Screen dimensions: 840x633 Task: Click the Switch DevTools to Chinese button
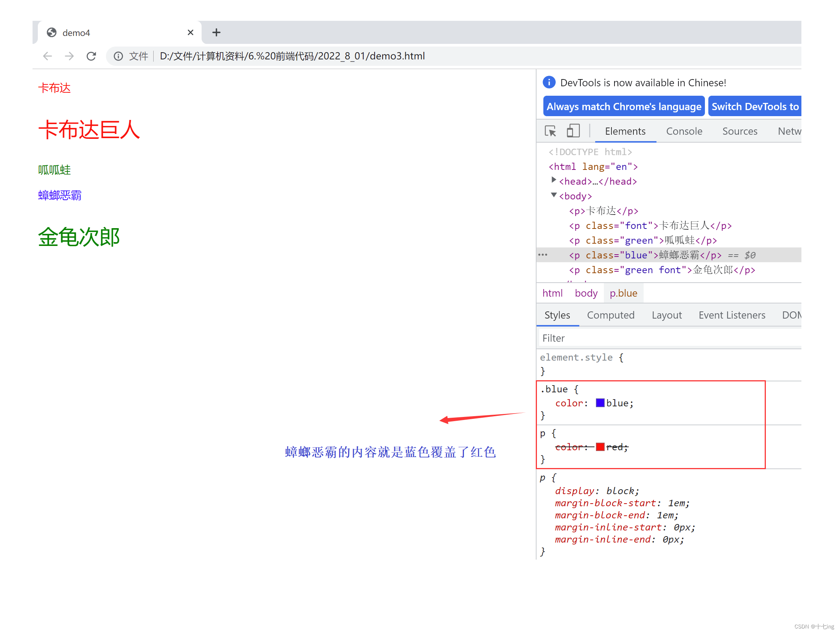(x=754, y=107)
